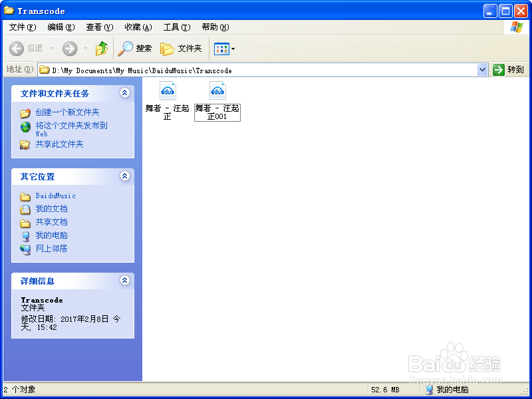Open 我的文档 link
The image size is (532, 399).
(x=52, y=209)
